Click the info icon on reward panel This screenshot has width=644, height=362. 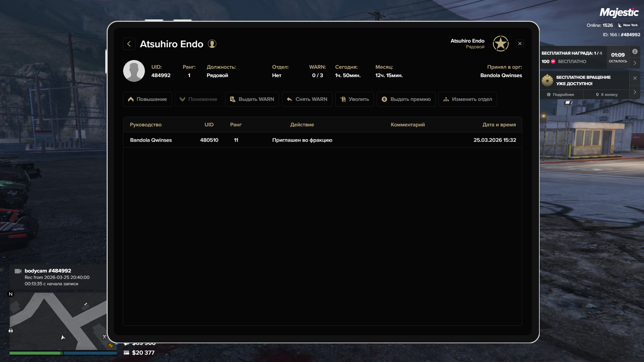pyautogui.click(x=635, y=52)
